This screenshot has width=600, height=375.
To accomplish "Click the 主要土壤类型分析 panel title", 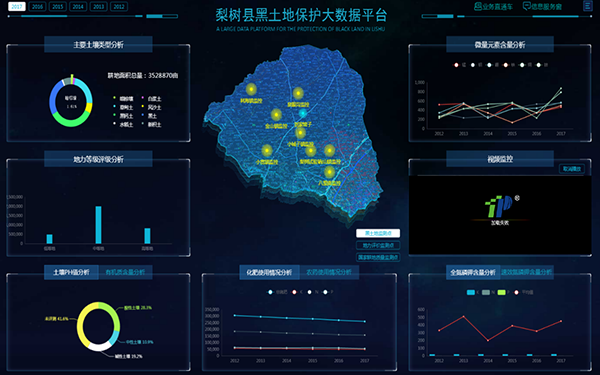I will pos(98,45).
